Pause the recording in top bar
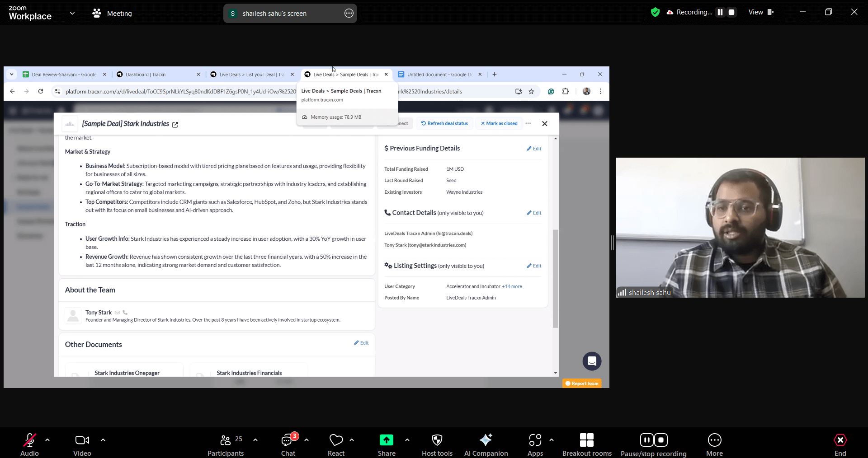 pos(720,12)
